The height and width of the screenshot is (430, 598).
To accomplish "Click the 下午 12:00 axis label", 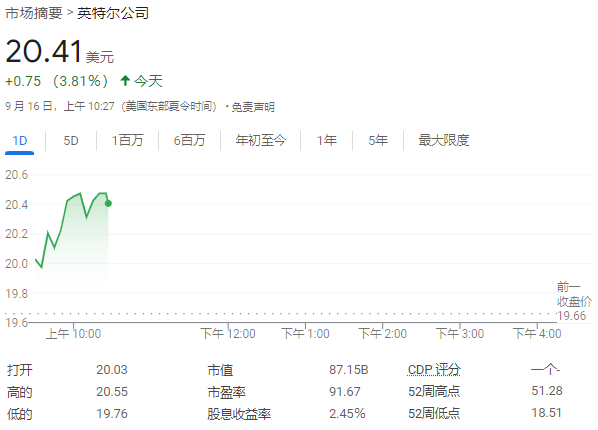I will 228,334.
